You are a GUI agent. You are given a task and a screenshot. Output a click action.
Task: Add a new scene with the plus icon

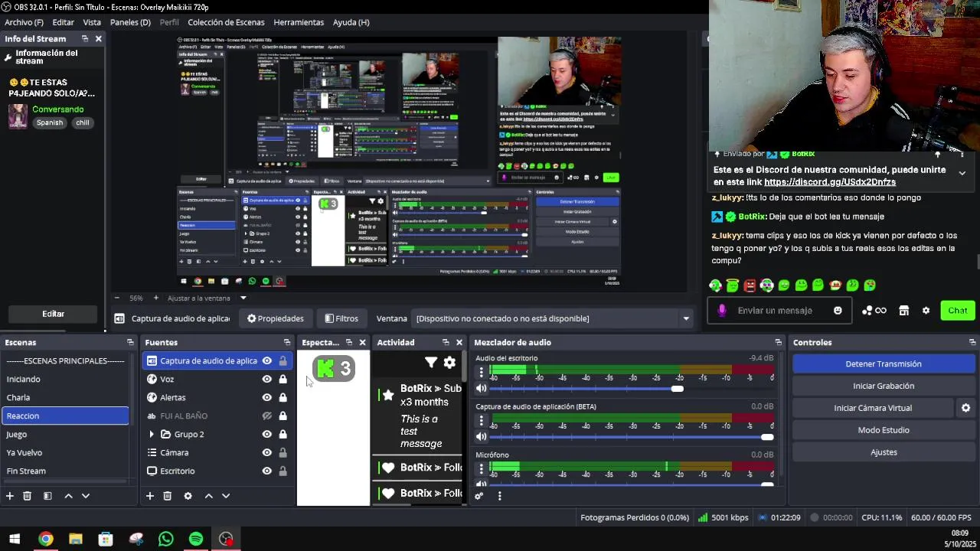[x=10, y=496]
